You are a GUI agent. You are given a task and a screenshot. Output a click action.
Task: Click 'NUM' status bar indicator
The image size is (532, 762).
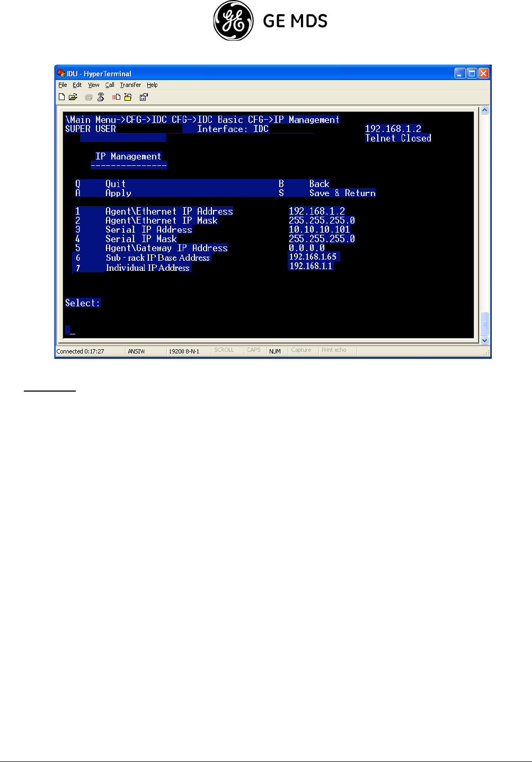pyautogui.click(x=275, y=351)
